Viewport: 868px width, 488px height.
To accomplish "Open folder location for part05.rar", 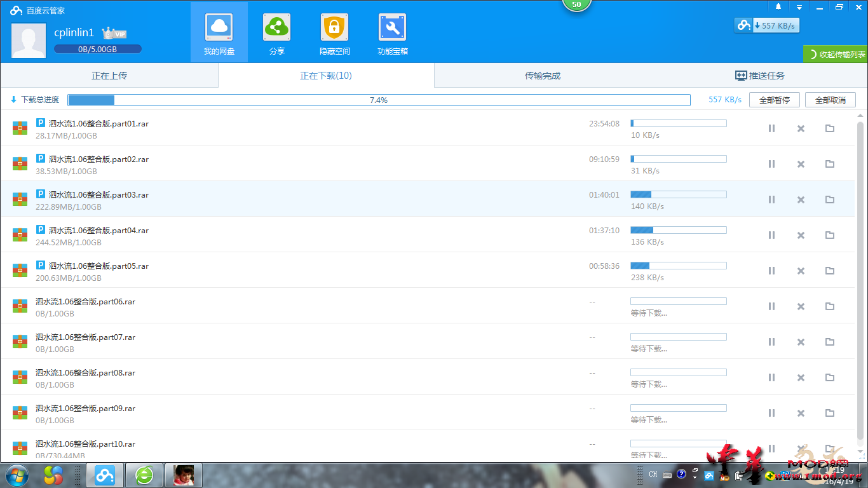I will (x=829, y=271).
